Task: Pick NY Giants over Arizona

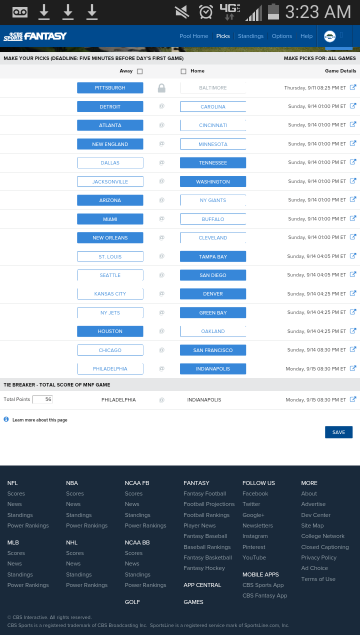Action: tap(213, 200)
